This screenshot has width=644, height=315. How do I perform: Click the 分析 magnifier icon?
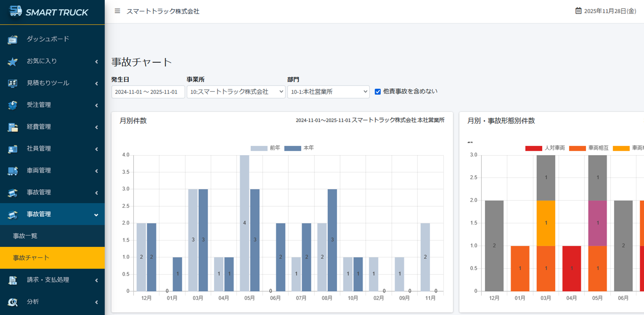[x=12, y=302]
